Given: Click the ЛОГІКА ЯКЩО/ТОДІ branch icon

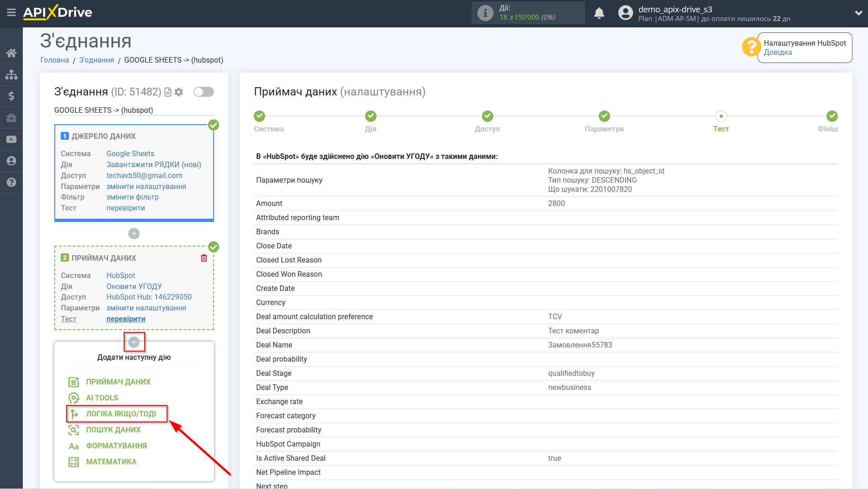Looking at the screenshot, I should pyautogui.click(x=73, y=414).
